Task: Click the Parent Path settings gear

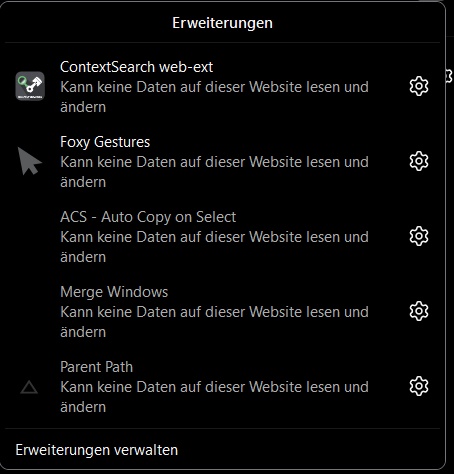Action: 419,386
